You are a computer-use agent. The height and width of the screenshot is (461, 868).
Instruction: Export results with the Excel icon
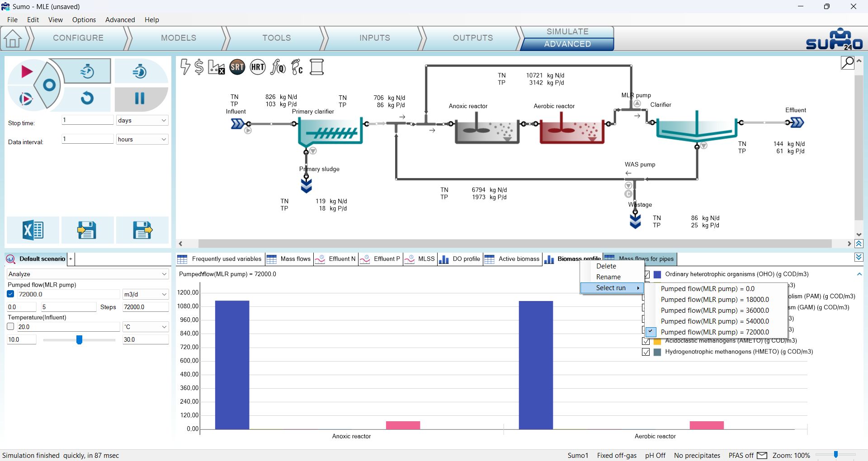(x=33, y=230)
